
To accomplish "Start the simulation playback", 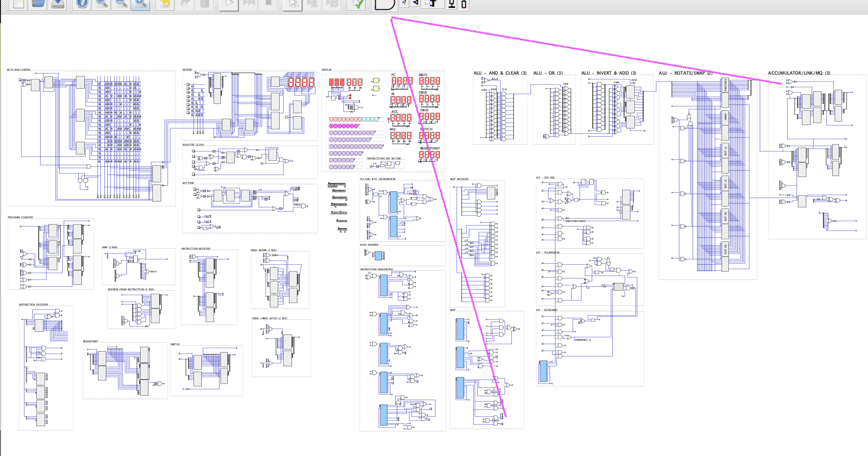I will point(230,4).
